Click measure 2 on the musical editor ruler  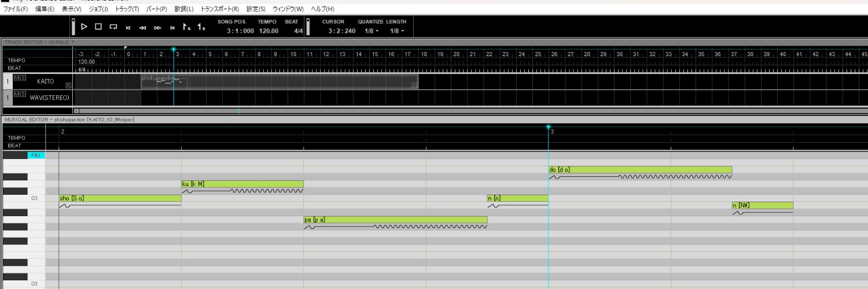tap(62, 132)
